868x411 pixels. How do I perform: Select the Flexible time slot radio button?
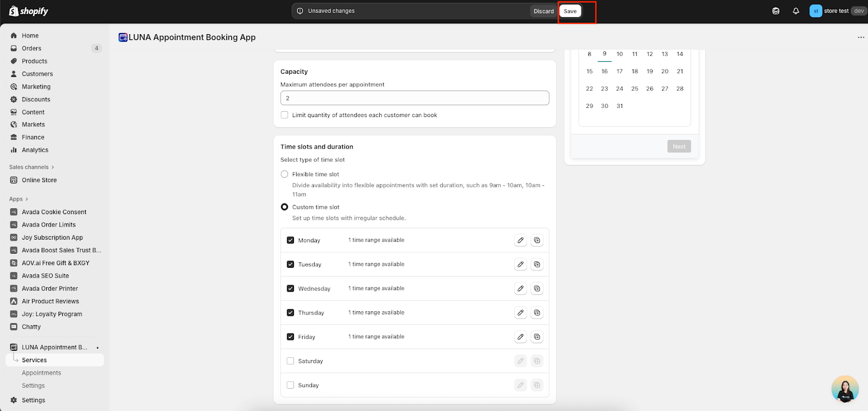284,174
